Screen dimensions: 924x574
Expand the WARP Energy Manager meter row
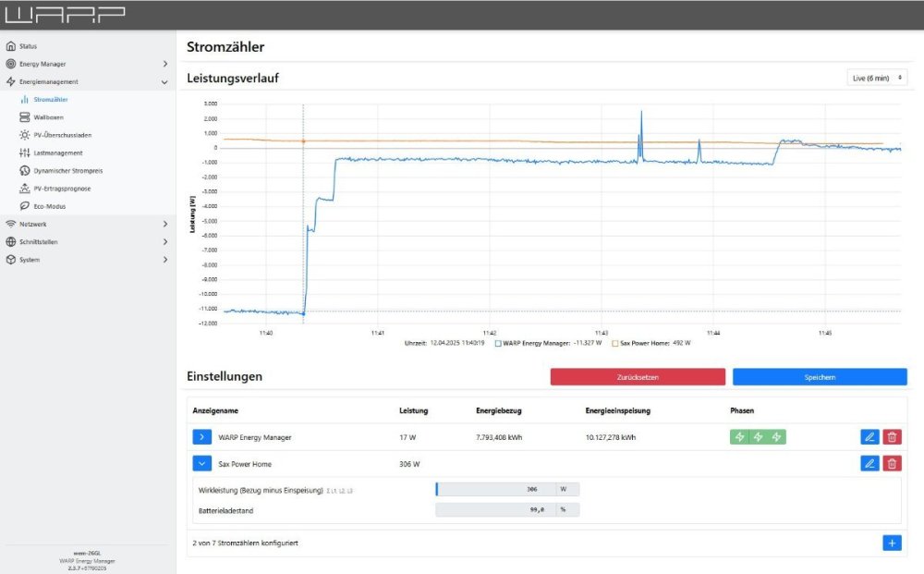202,437
